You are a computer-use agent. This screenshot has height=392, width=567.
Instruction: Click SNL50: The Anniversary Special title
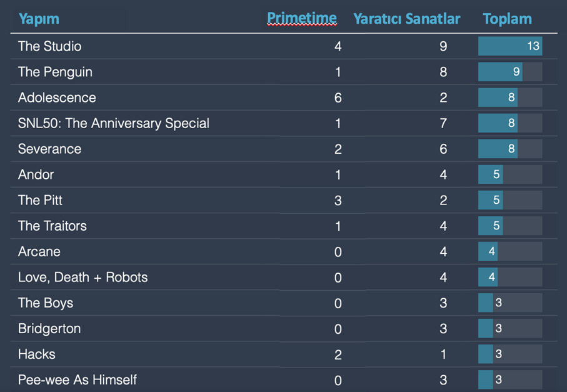click(114, 123)
